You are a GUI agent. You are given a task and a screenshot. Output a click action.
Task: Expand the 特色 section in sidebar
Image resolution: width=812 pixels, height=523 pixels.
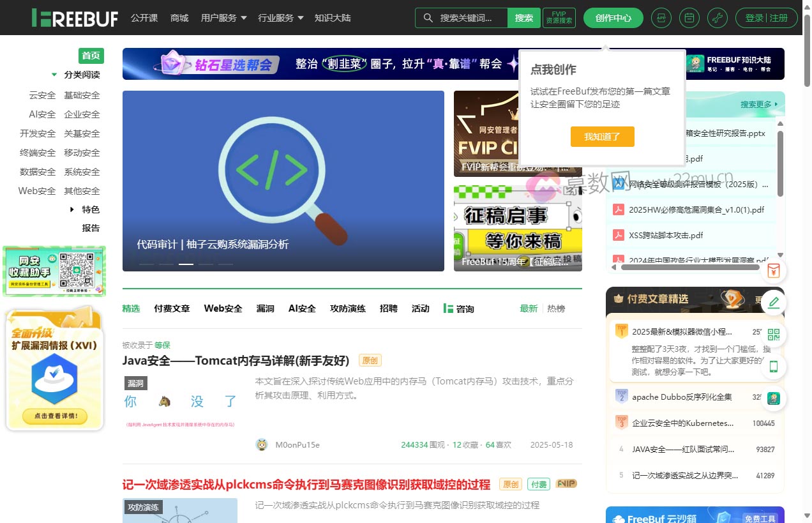point(90,209)
